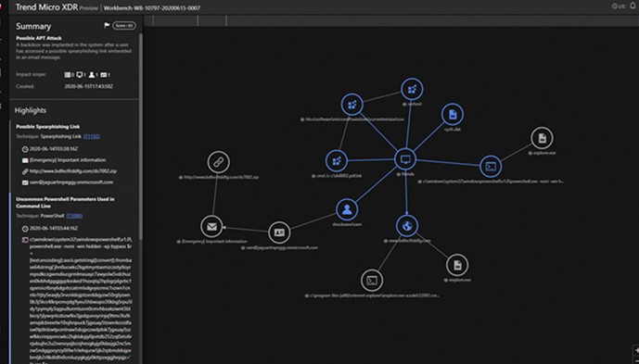This screenshot has height=364, width=639.
Task: Click the blue powershell command line node
Action: tap(491, 167)
